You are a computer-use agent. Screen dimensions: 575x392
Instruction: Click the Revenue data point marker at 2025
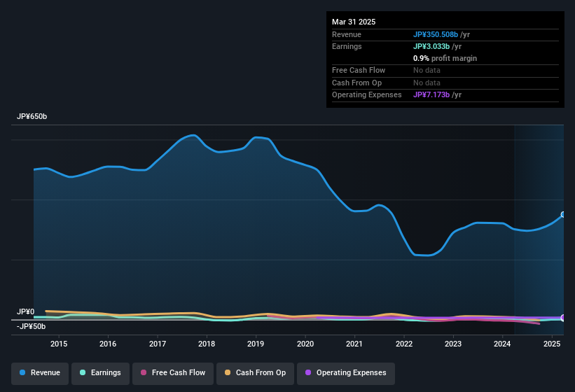click(563, 215)
